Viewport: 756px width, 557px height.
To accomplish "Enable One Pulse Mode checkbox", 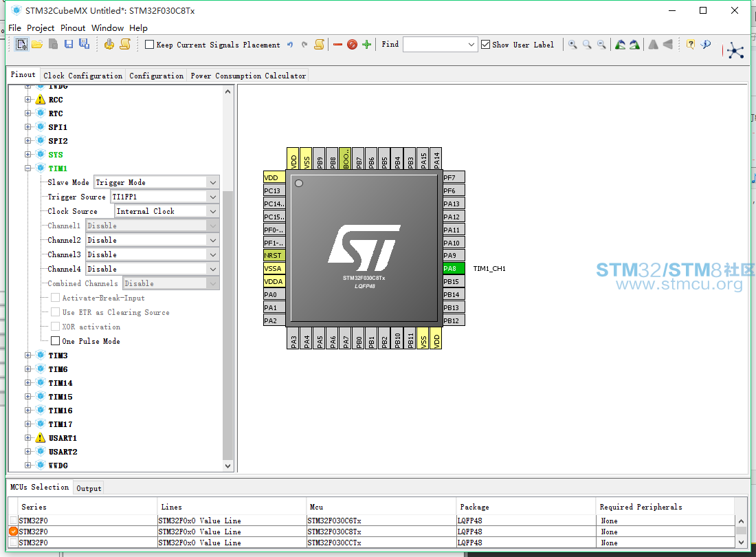I will (x=56, y=341).
